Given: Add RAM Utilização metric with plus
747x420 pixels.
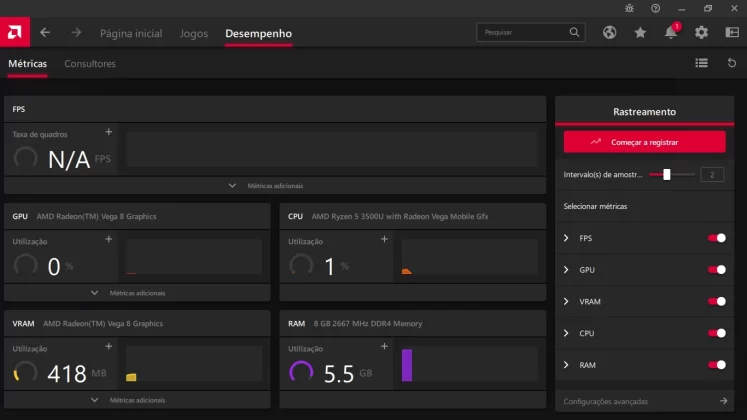Looking at the screenshot, I should click(x=384, y=346).
